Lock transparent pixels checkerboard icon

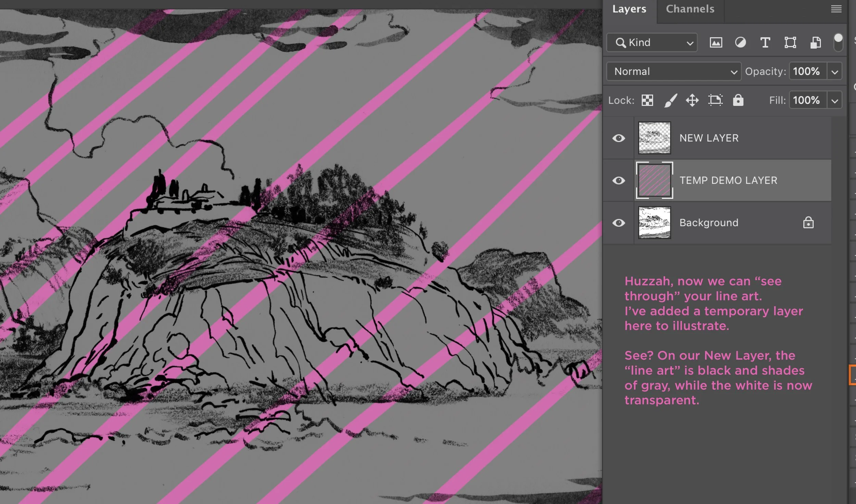(647, 100)
